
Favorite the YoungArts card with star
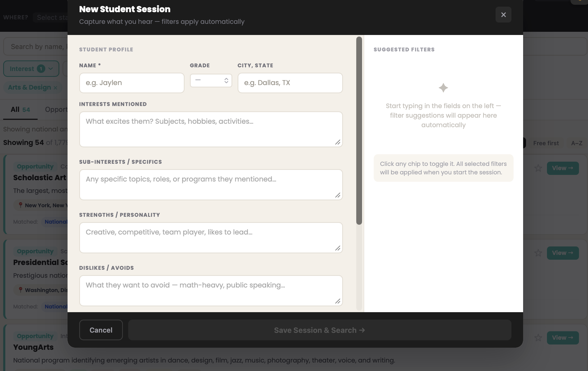(538, 338)
